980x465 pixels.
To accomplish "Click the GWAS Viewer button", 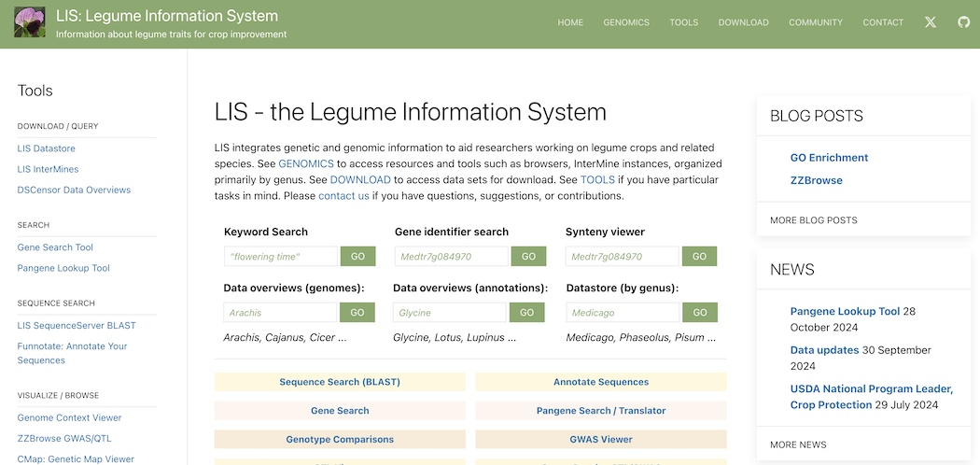I will tap(601, 440).
